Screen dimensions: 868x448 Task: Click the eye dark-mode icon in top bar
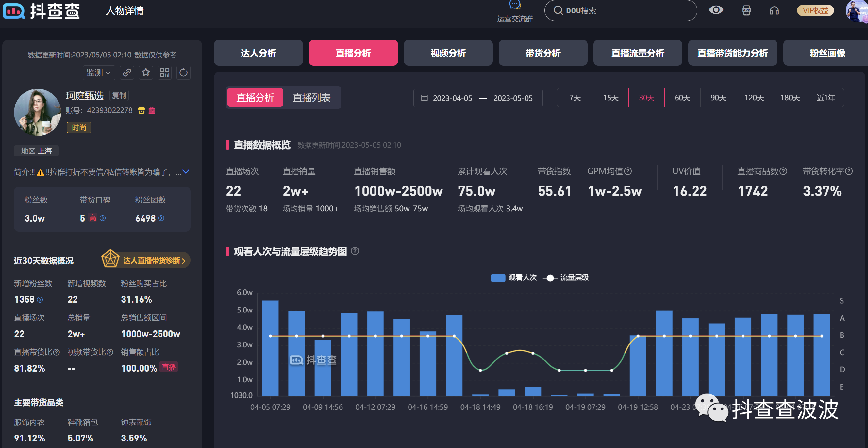click(717, 10)
